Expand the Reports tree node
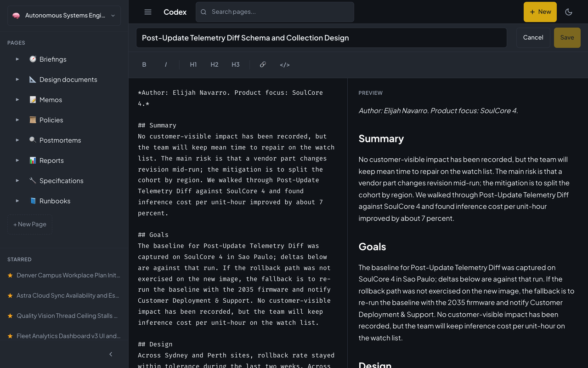588x368 pixels. tap(17, 161)
